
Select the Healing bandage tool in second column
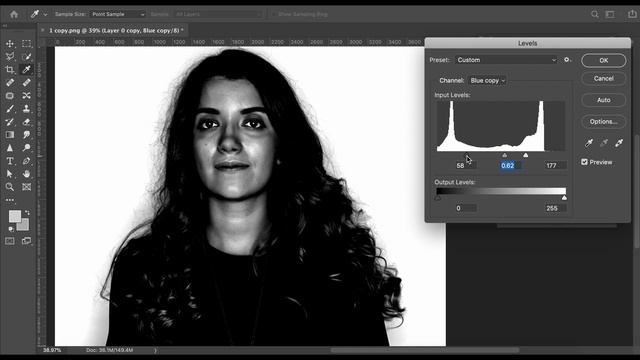click(27, 82)
